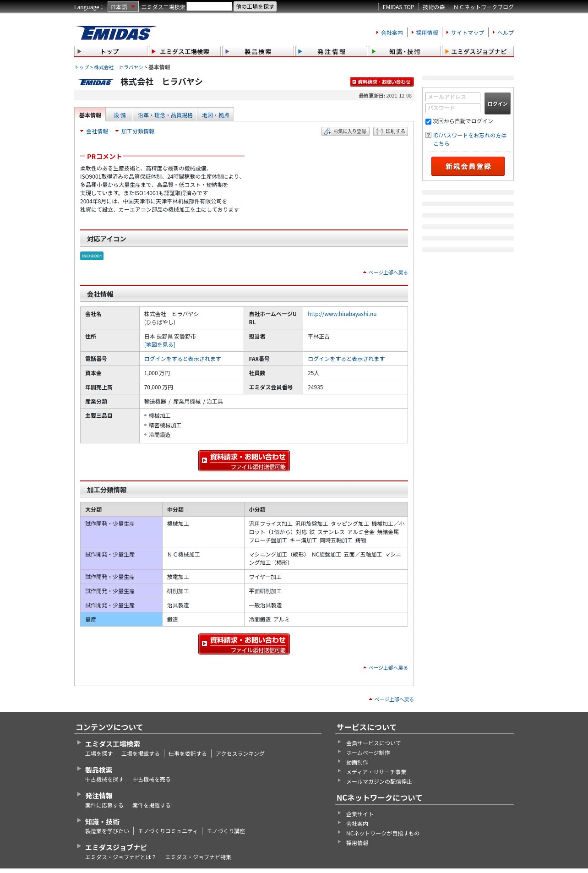Open footer NCネットワークが目指すもの link
The width and height of the screenshot is (588, 873).
click(383, 834)
